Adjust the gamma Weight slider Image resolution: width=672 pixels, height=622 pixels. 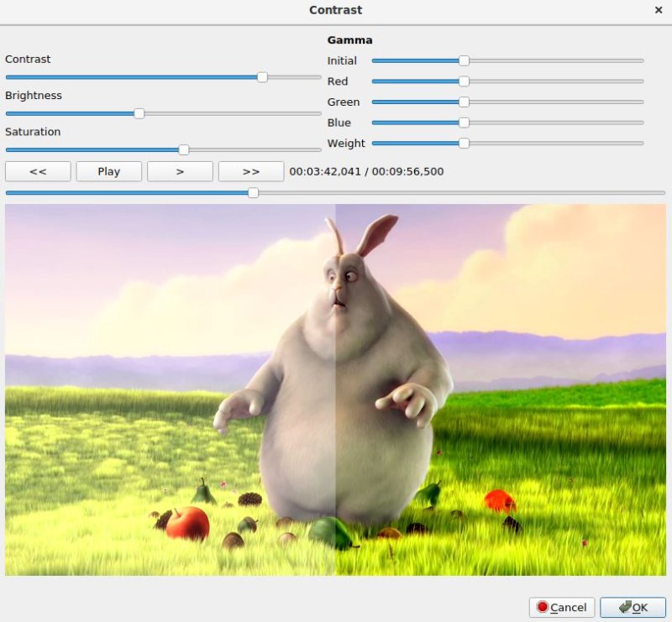(x=465, y=143)
